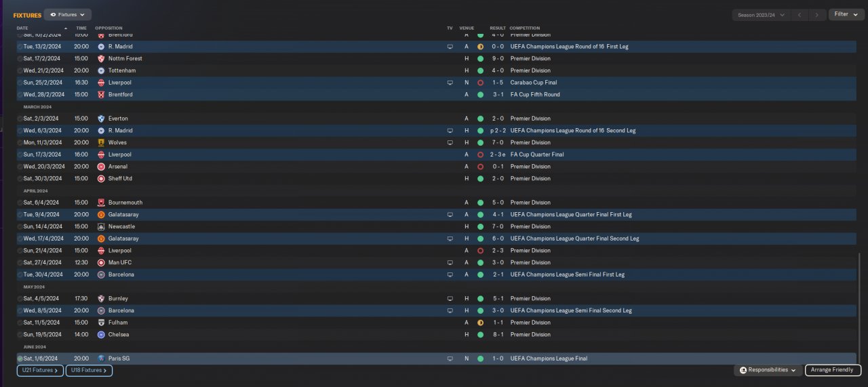Select row circle for Sat, 2/3/2024
This screenshot has height=387, width=868.
pos(20,119)
